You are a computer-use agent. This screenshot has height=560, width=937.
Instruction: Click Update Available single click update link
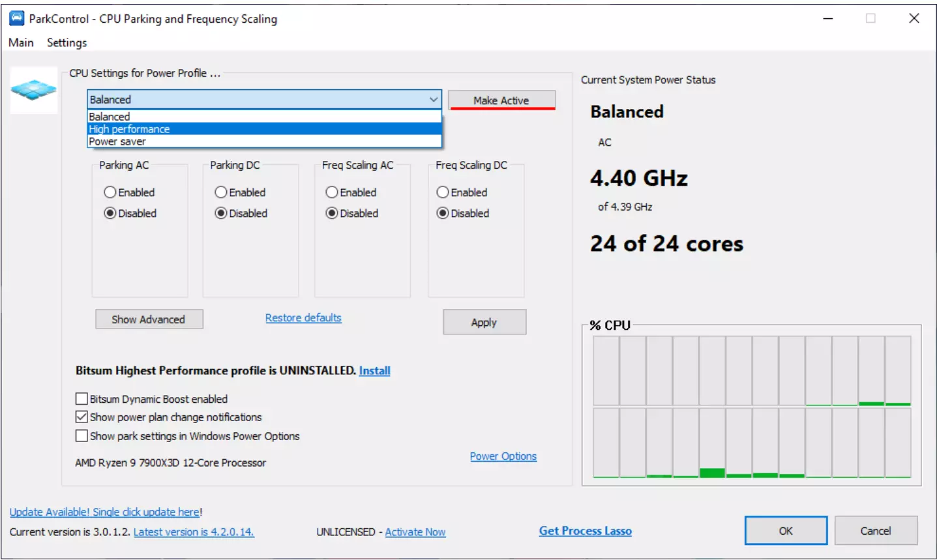point(105,512)
